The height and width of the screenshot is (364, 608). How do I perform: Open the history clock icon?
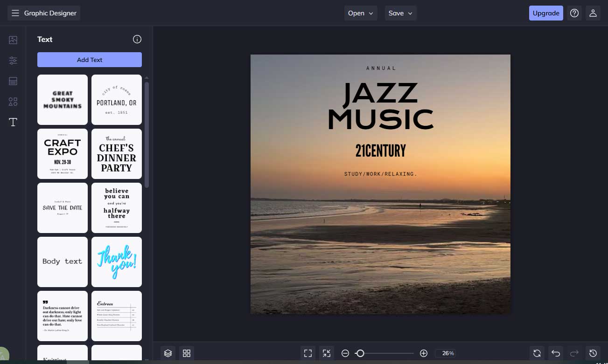pyautogui.click(x=593, y=353)
